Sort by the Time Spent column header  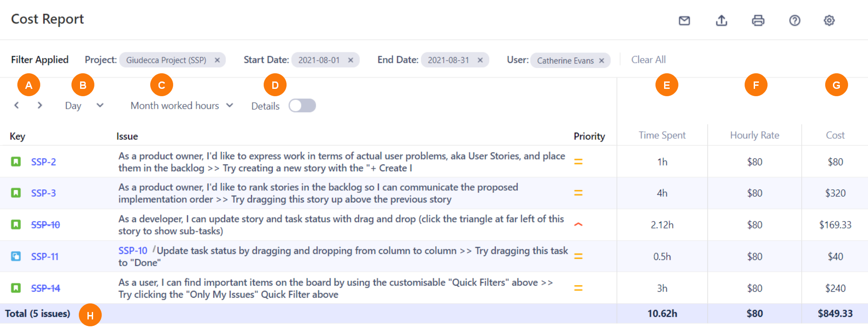click(x=662, y=135)
